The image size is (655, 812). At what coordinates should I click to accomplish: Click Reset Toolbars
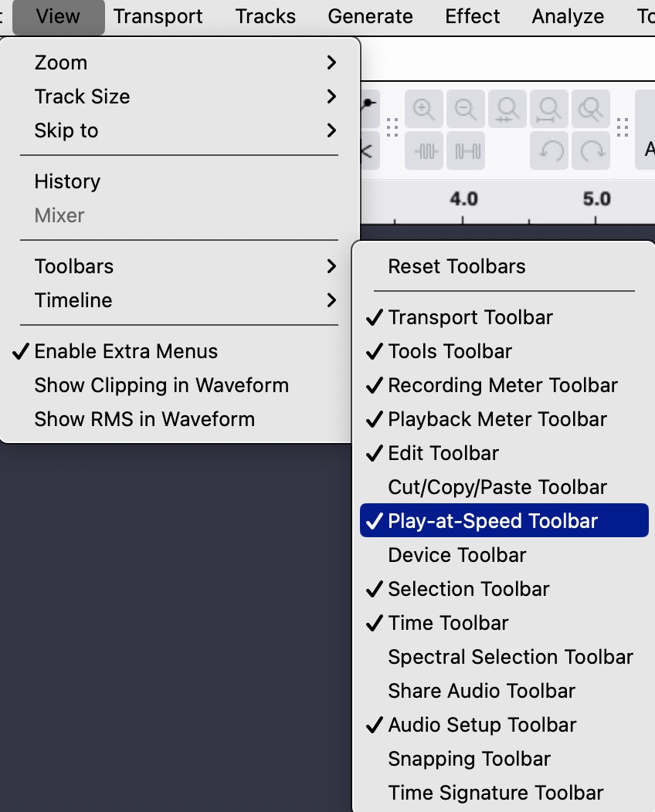click(x=456, y=266)
